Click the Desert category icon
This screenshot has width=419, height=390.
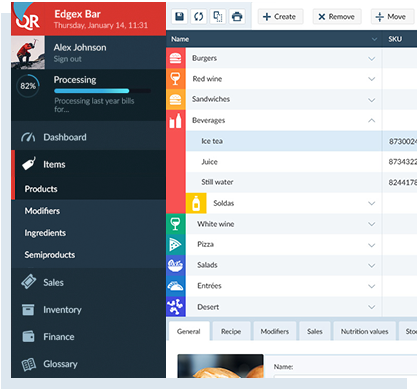coord(176,307)
